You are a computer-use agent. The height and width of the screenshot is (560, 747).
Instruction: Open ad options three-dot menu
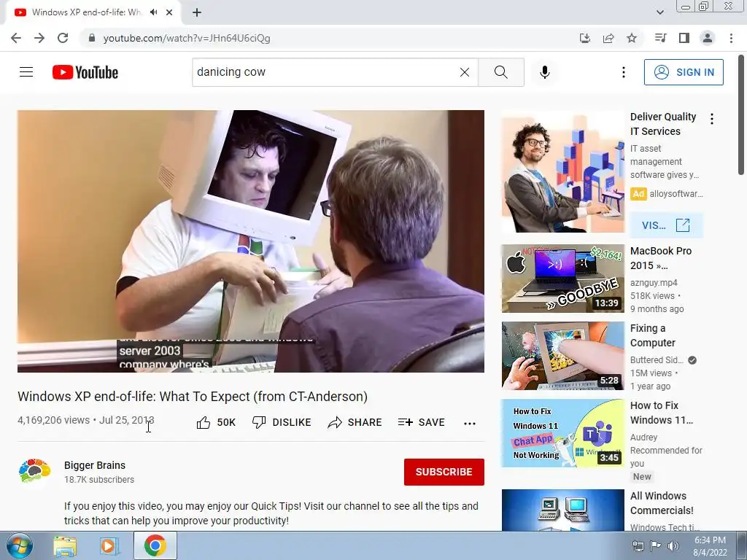pyautogui.click(x=712, y=119)
